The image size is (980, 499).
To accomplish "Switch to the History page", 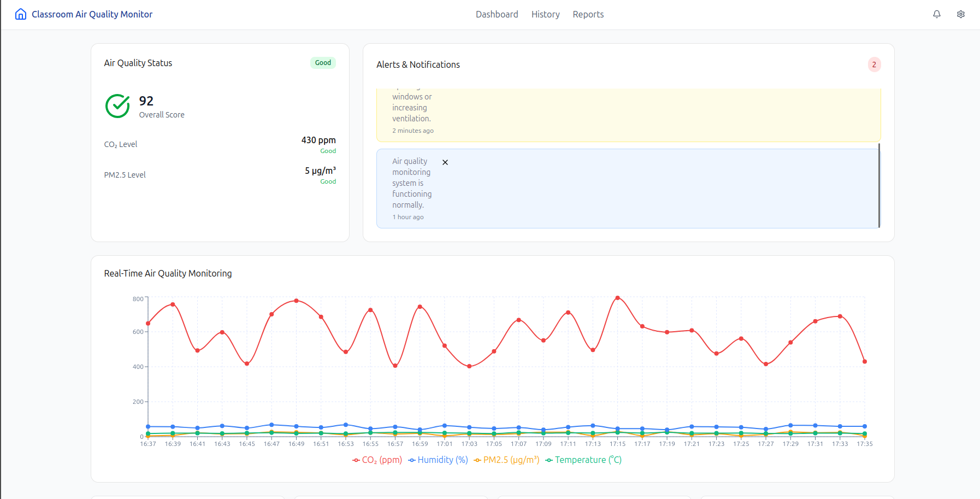I will tap(545, 14).
